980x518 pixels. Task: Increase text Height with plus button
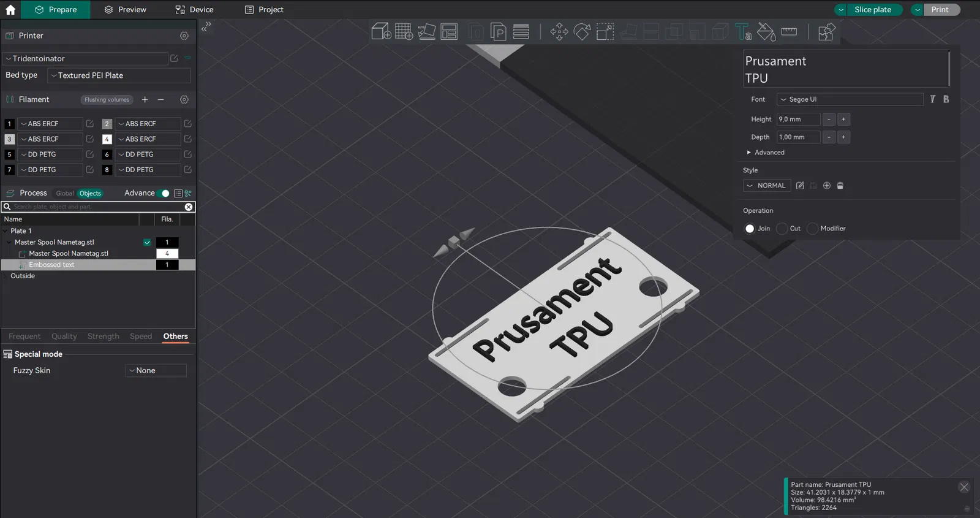click(843, 120)
